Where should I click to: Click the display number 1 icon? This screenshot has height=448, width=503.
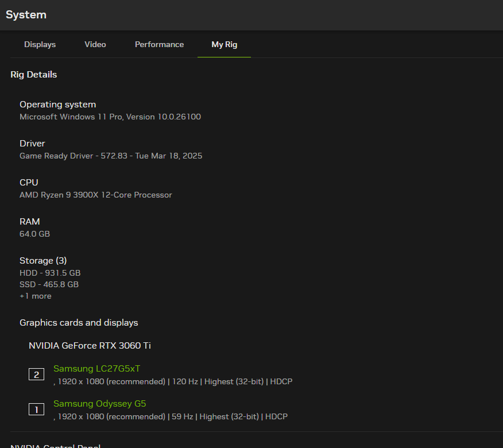coord(36,410)
